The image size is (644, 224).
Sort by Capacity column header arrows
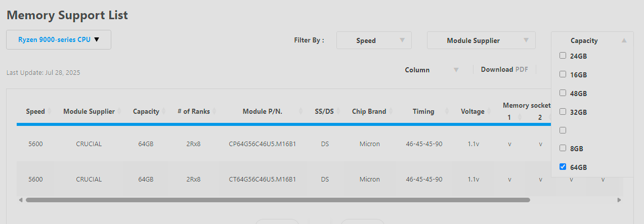pos(164,111)
